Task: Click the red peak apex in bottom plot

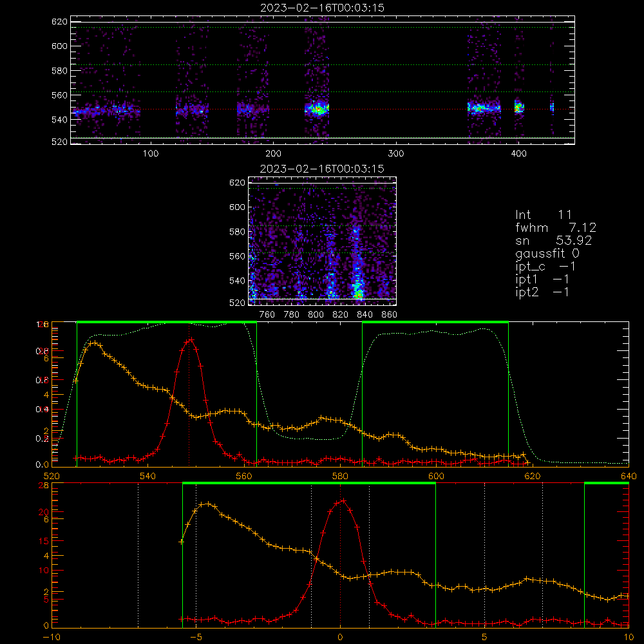Action: pos(343,500)
